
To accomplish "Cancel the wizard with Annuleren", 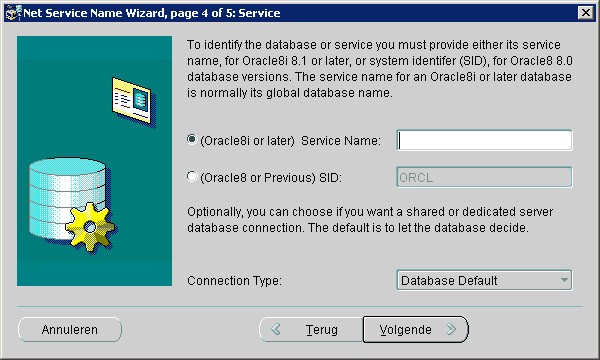I will [70, 329].
